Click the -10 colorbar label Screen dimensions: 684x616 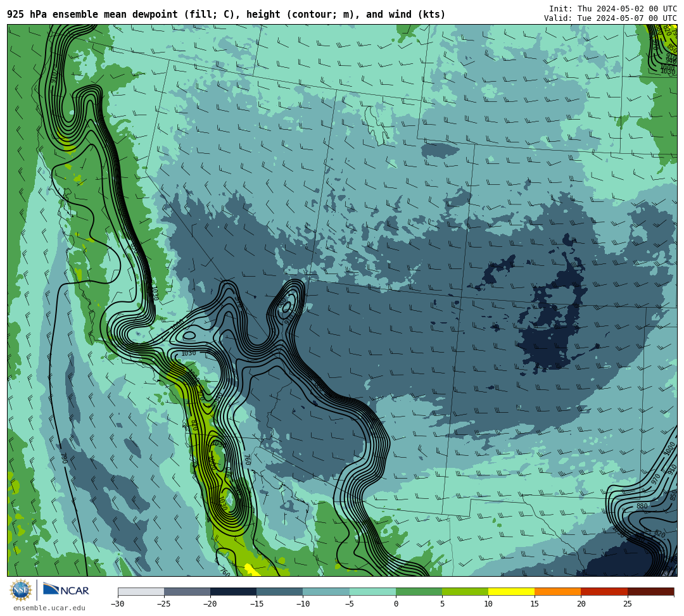(x=303, y=604)
